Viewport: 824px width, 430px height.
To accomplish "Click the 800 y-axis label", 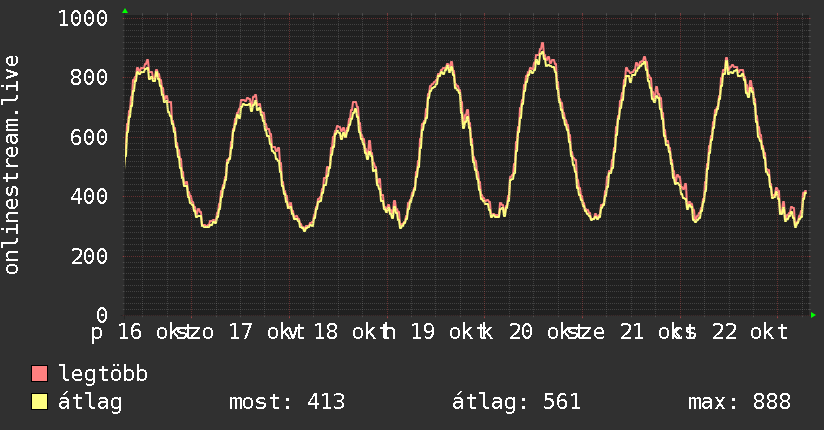I will pyautogui.click(x=89, y=78).
